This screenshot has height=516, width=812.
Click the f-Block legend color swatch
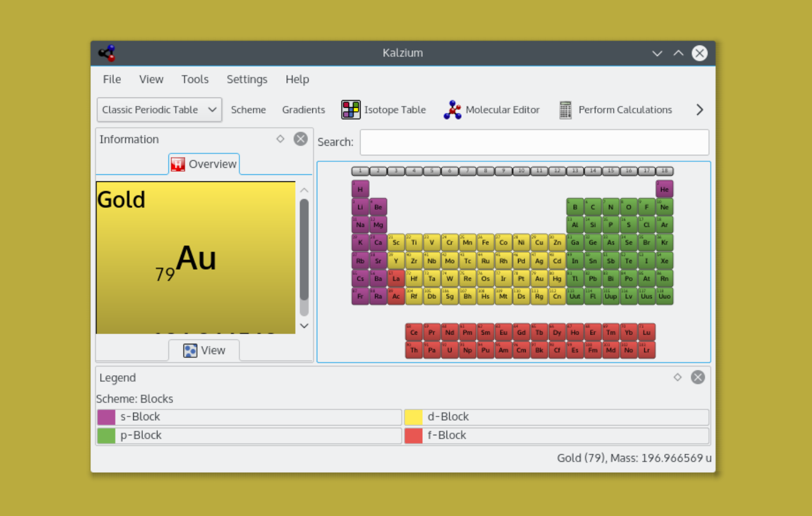[x=414, y=435]
